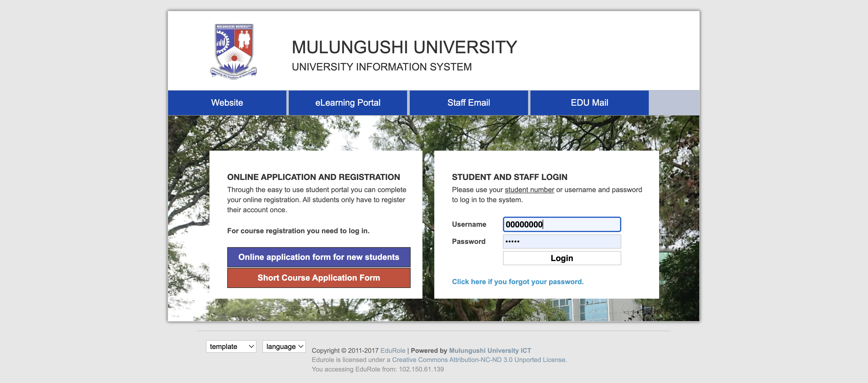Open the eLearning Portal tab

tap(347, 102)
